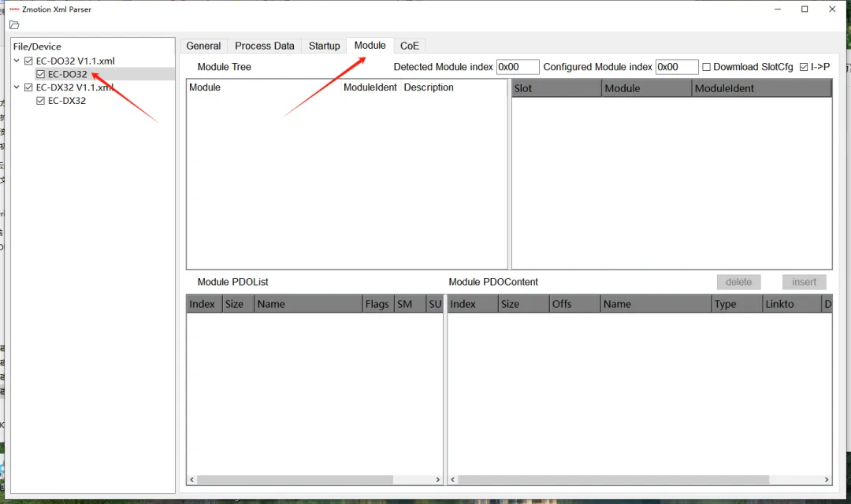Click the delete button
The image size is (851, 504).
pyautogui.click(x=738, y=282)
